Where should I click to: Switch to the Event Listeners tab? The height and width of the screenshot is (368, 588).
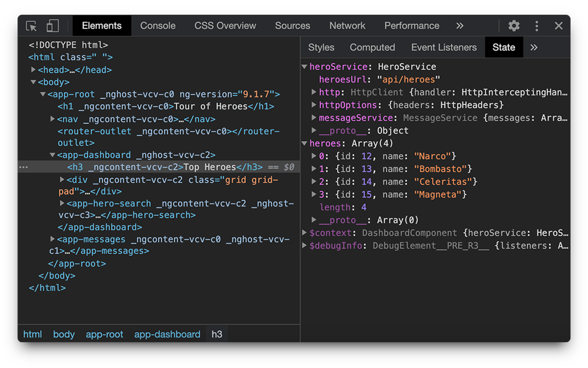pyautogui.click(x=443, y=47)
